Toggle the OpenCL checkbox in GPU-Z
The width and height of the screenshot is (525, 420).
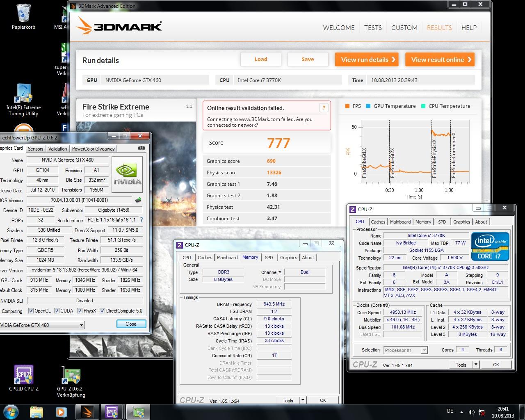coord(31,311)
